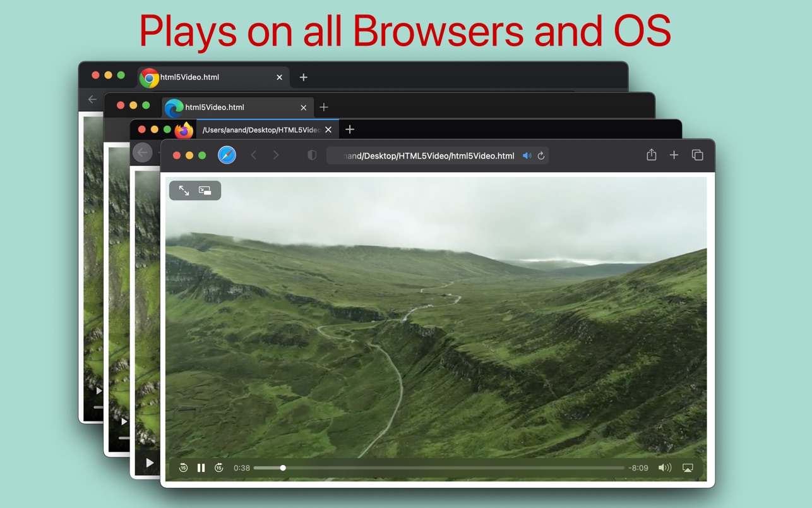The image size is (812, 508).
Task: Click the Firefox logo icon
Action: point(184,130)
